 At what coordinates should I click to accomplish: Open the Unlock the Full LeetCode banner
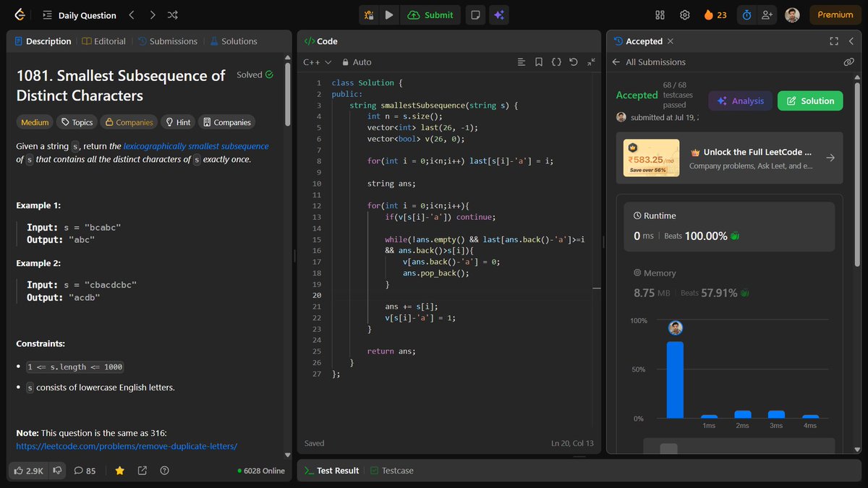point(730,158)
